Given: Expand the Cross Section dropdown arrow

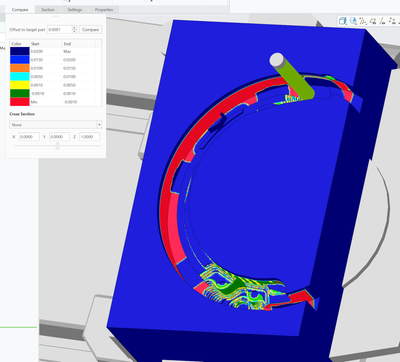Looking at the screenshot, I should coord(99,125).
